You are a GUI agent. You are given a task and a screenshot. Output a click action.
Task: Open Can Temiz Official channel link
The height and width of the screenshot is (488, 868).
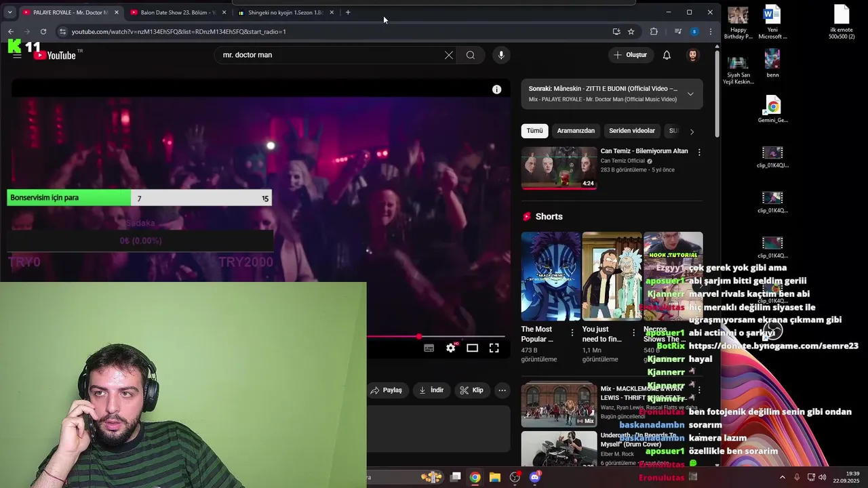[x=623, y=161]
